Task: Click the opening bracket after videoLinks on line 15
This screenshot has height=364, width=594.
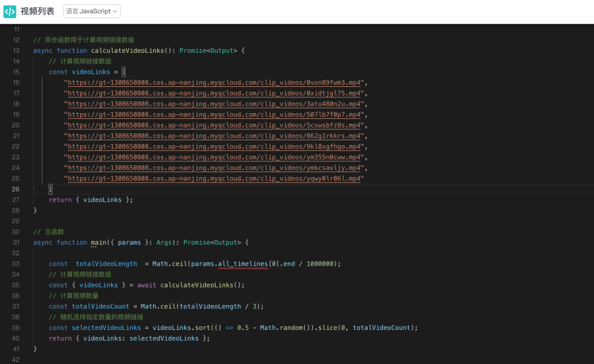Action: (x=124, y=72)
